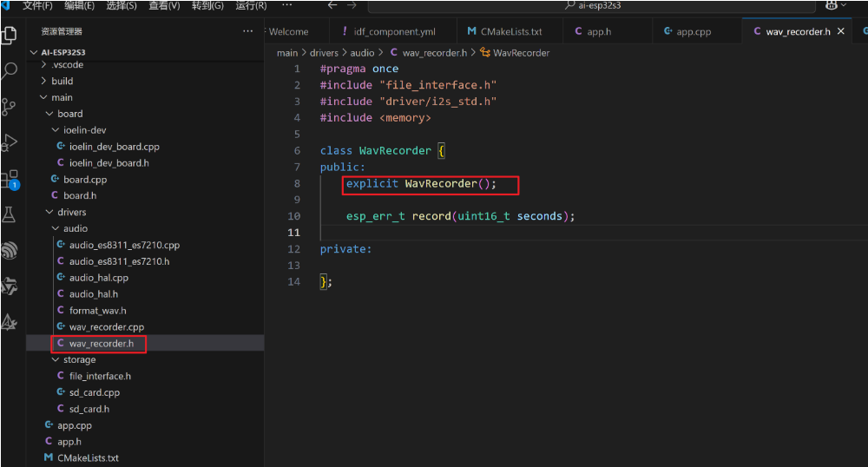Screen dimensions: 868x467
Task: Click 'audio' in the breadcrumb
Action: click(362, 53)
